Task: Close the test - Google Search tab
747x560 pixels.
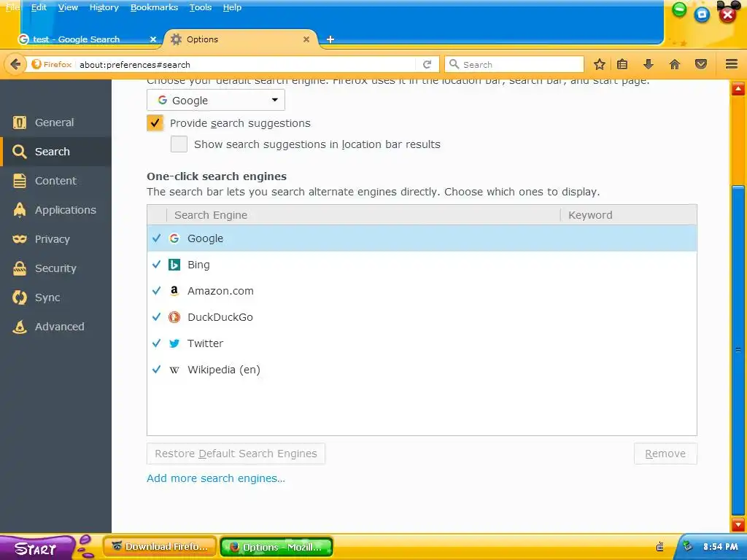Action: tap(153, 39)
